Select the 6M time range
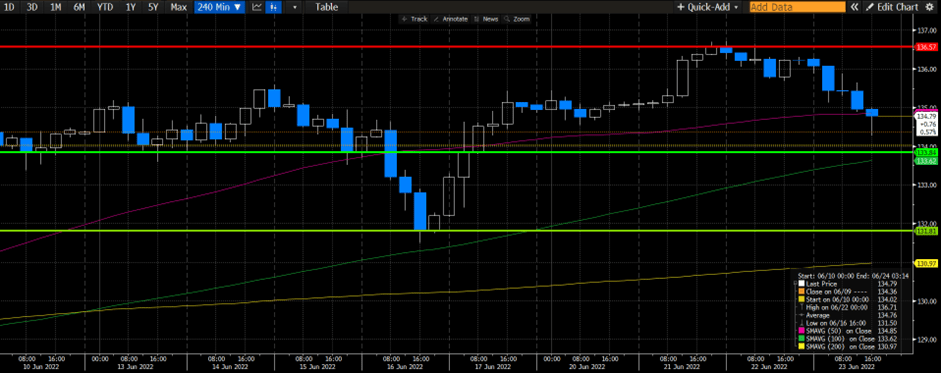The width and height of the screenshot is (941, 373). coord(79,7)
